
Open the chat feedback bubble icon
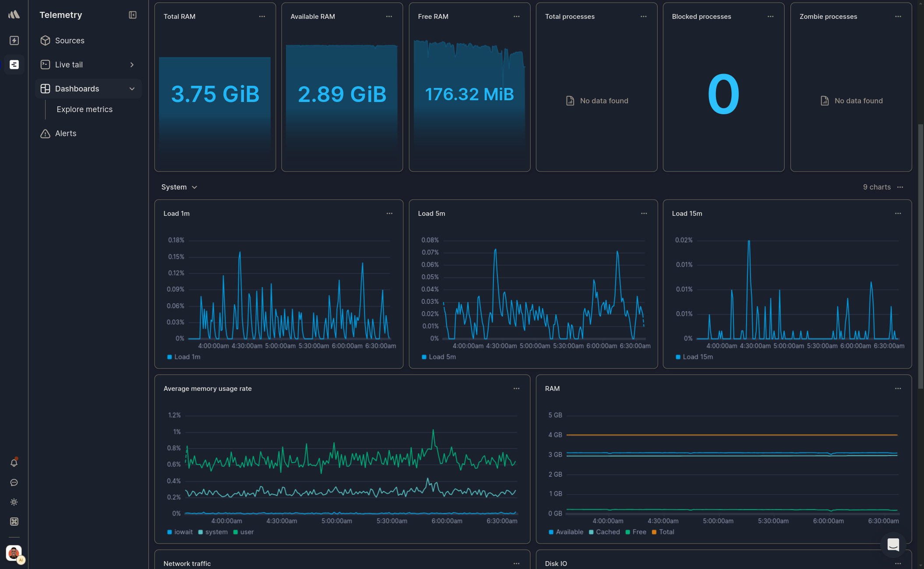click(14, 482)
